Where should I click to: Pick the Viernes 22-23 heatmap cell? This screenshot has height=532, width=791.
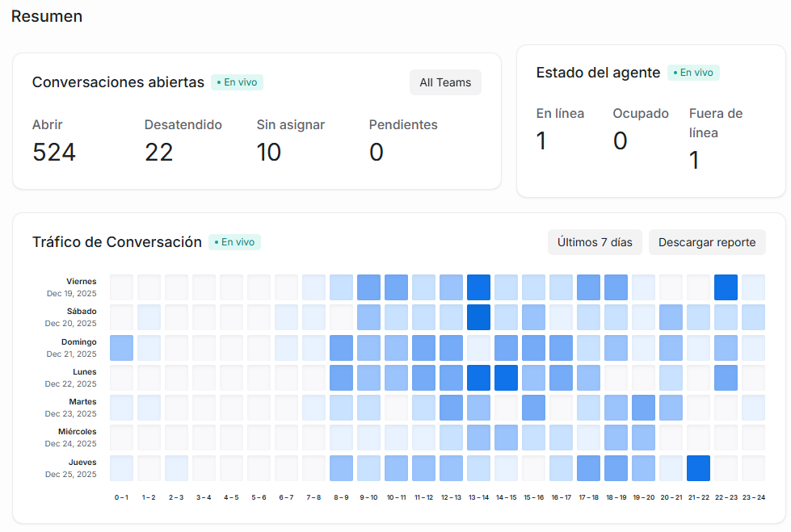tap(726, 287)
